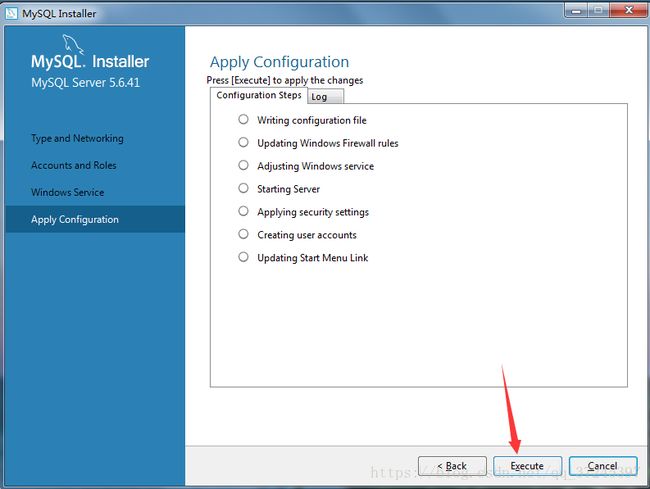Select the Creating user accounts circle
The image size is (650, 489).
(243, 234)
